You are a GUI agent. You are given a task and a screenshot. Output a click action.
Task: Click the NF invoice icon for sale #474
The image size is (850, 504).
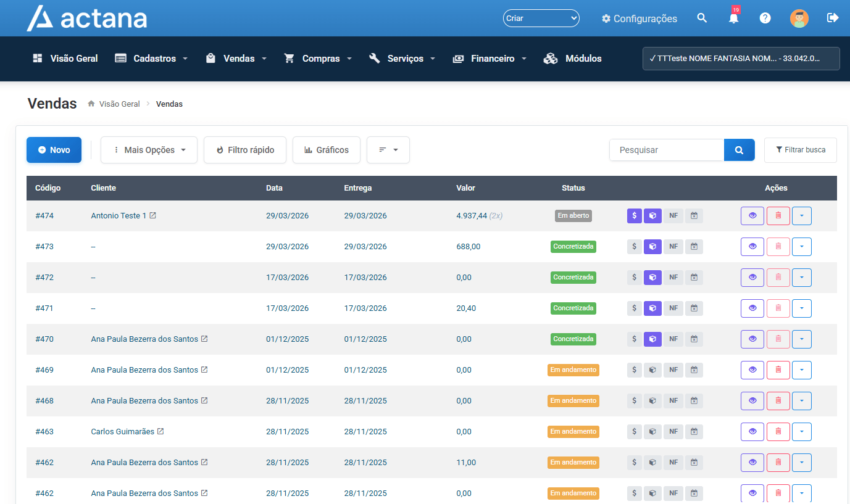673,216
